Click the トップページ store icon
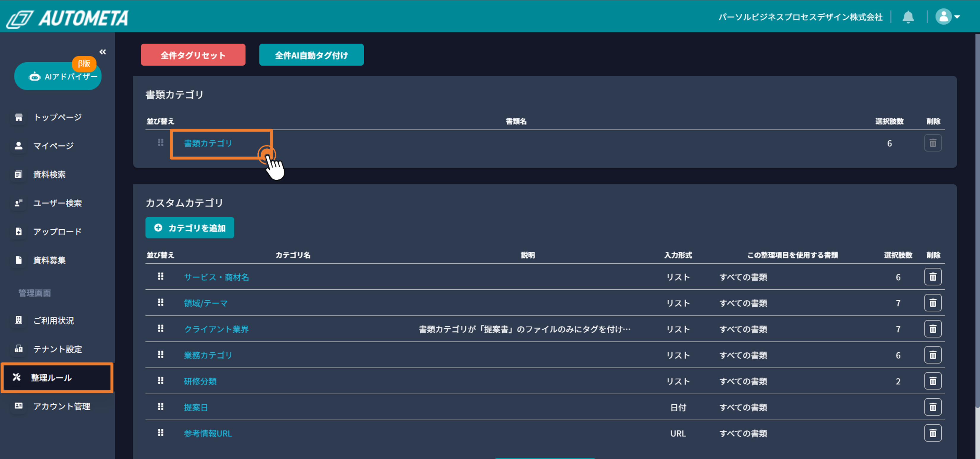This screenshot has height=459, width=980. [19, 117]
